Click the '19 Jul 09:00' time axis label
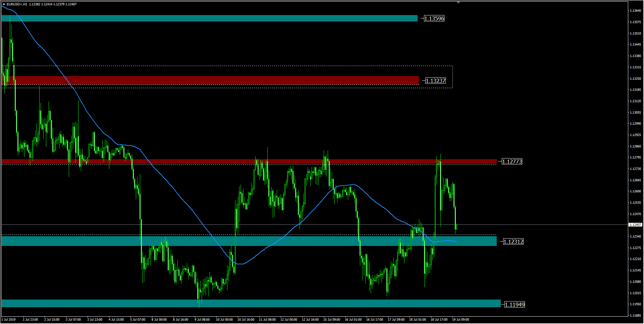The height and width of the screenshot is (324, 644). pyautogui.click(x=461, y=320)
